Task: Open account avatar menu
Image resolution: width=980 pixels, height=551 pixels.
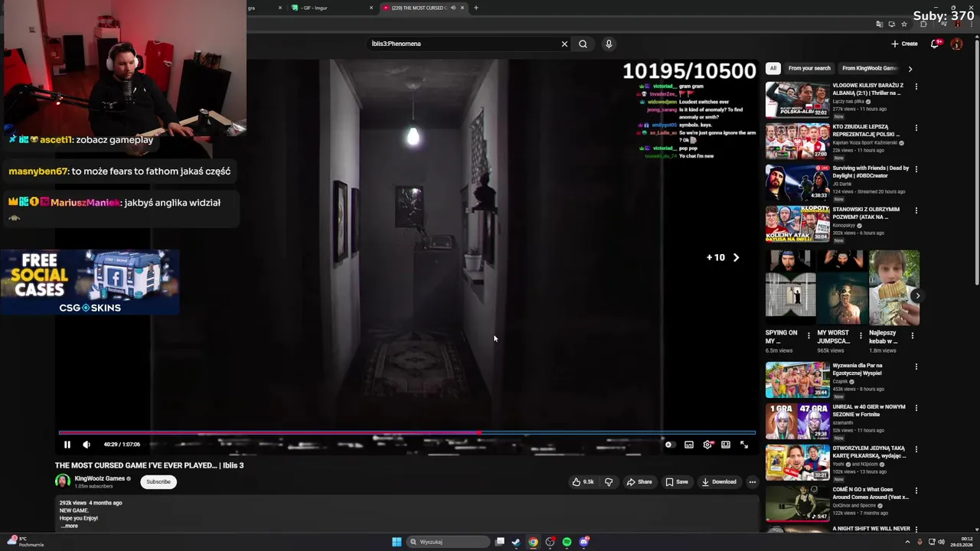Action: tap(956, 44)
